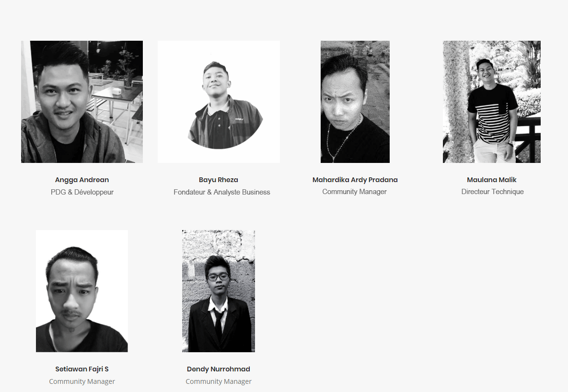Select the Mahardika Ardy Pradana name heading
The image size is (568, 392).
(355, 180)
